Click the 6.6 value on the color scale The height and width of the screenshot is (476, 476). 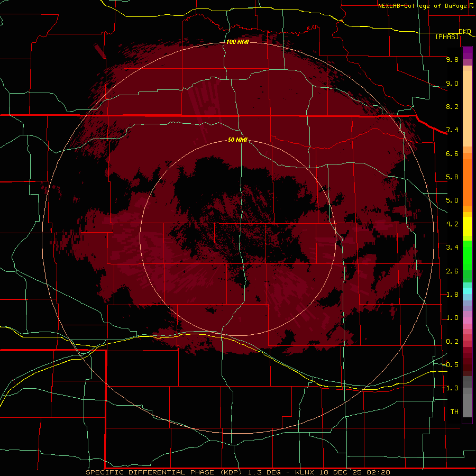click(x=452, y=153)
